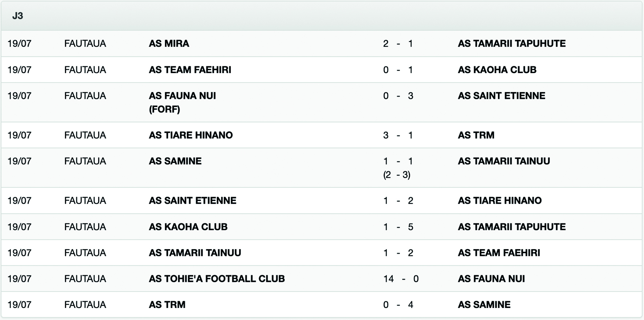Select home team AS KAOHA CLUB

[188, 227]
